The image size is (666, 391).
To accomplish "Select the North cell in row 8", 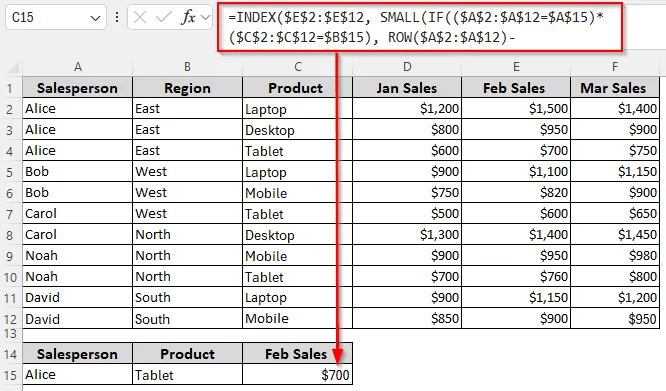I will point(187,235).
